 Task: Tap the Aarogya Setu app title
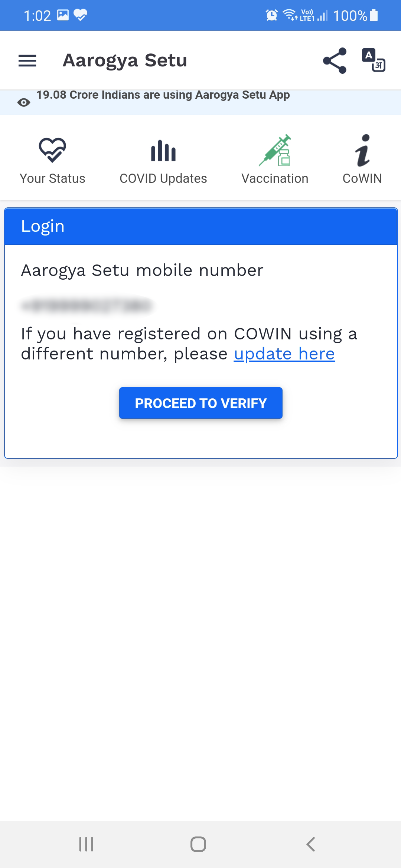coord(125,60)
